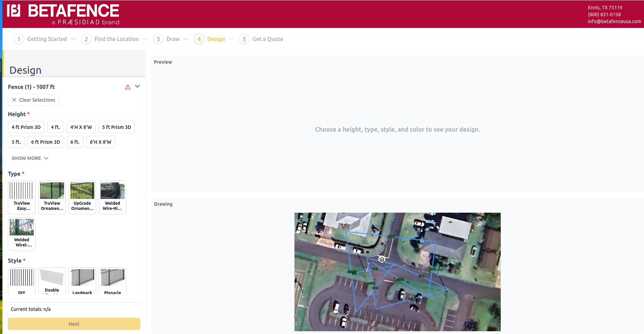
Task: Click the yellow Next button
Action: click(74, 324)
